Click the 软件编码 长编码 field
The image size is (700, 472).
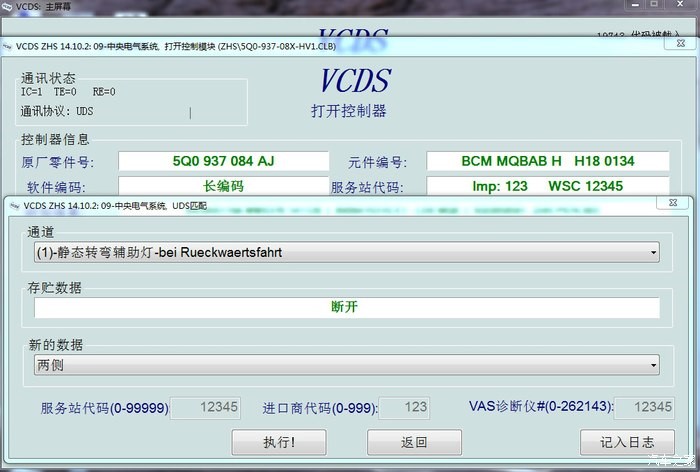(x=223, y=186)
